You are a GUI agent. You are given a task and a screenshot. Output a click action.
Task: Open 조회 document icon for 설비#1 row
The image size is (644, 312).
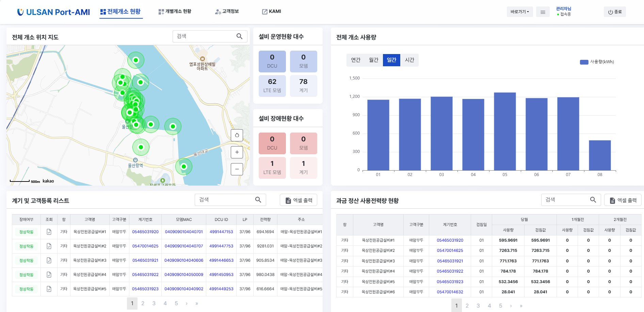tap(49, 232)
